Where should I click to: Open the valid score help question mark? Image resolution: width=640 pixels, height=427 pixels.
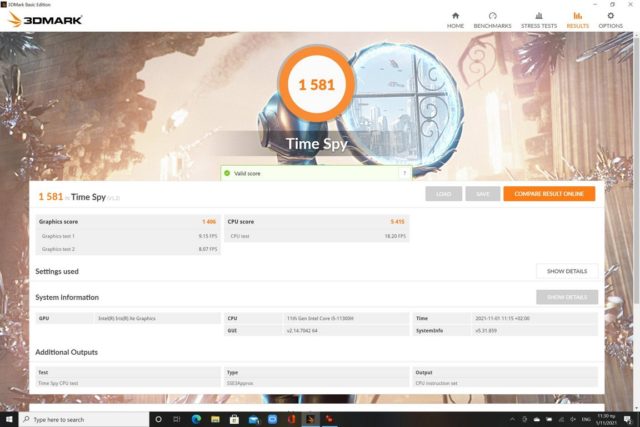click(x=404, y=173)
